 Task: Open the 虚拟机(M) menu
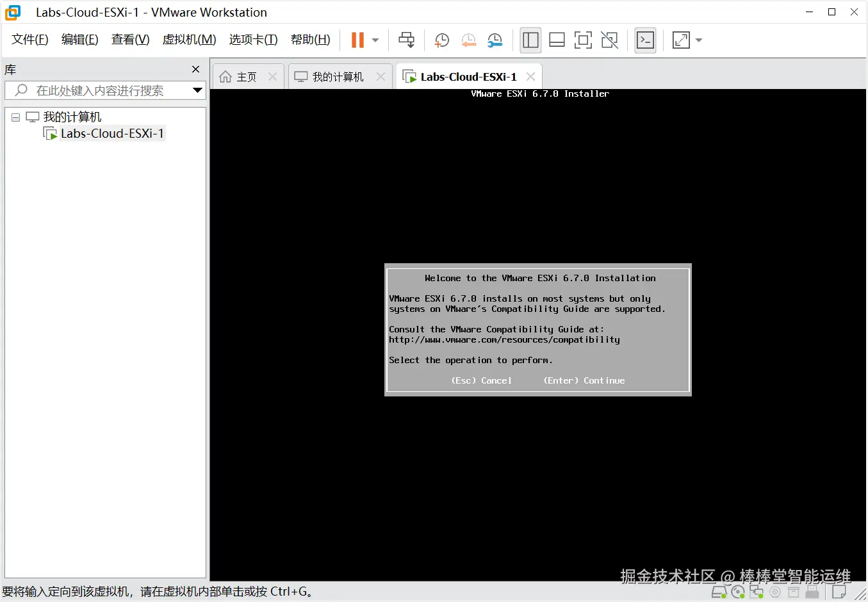click(x=190, y=40)
